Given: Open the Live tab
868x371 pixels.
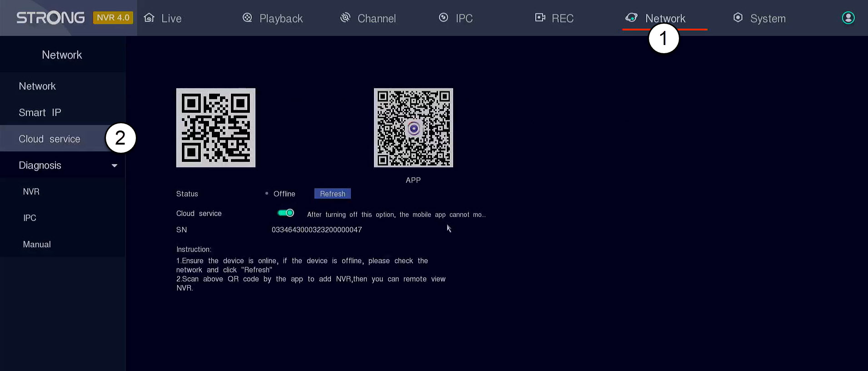Looking at the screenshot, I should 163,18.
